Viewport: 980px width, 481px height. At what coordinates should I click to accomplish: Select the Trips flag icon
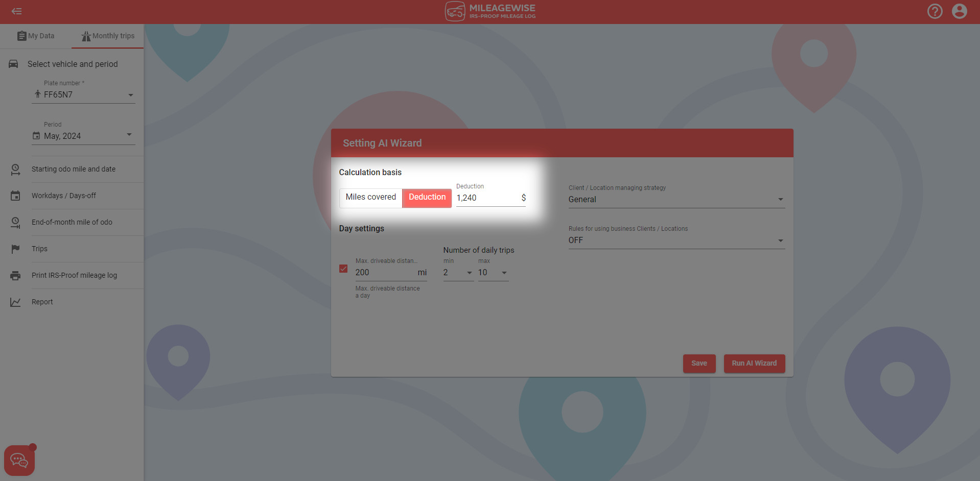tap(15, 249)
